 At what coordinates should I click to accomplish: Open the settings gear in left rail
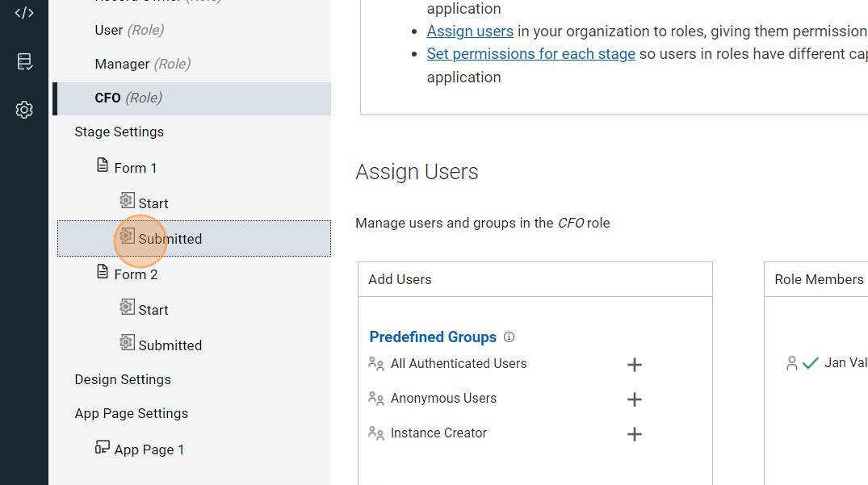pos(24,110)
